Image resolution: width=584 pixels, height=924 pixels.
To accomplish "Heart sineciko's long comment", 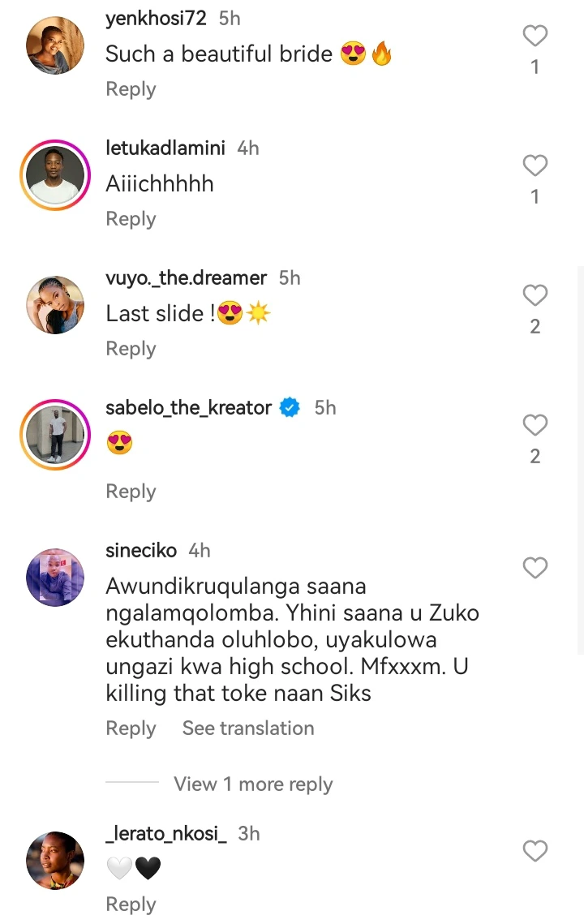I will [x=535, y=569].
